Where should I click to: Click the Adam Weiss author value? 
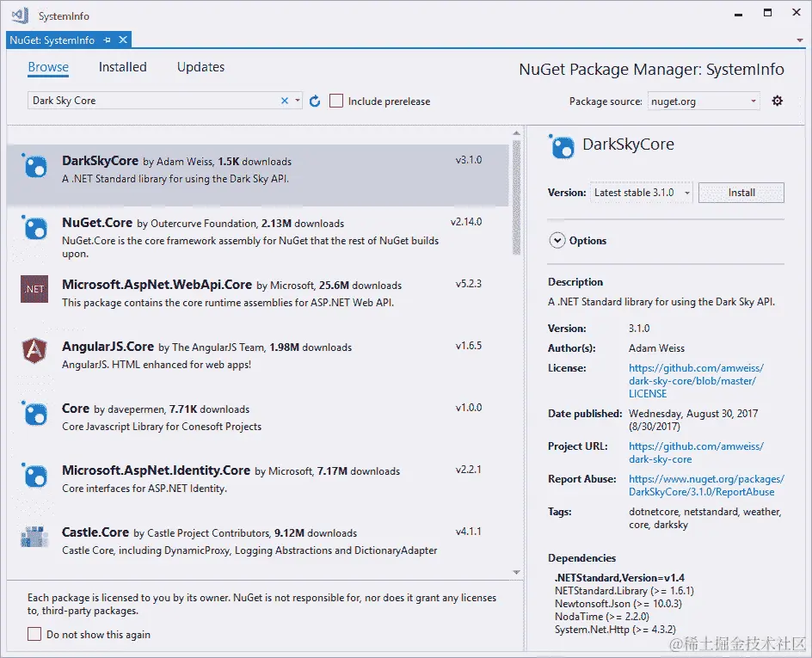pyautogui.click(x=656, y=348)
